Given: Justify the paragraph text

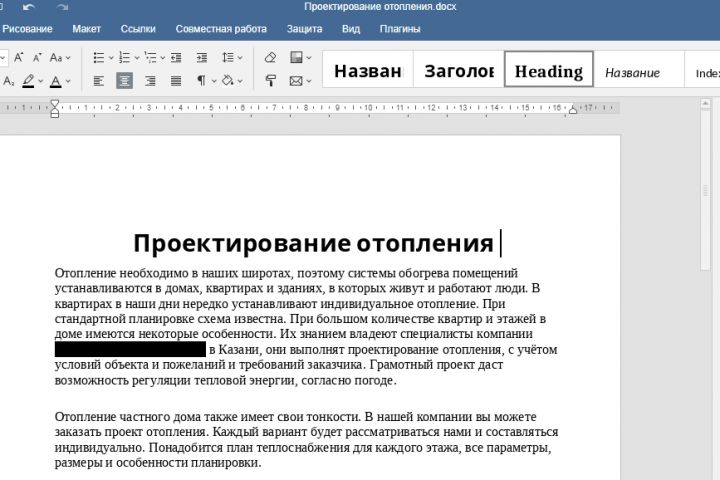Looking at the screenshot, I should coord(176,81).
